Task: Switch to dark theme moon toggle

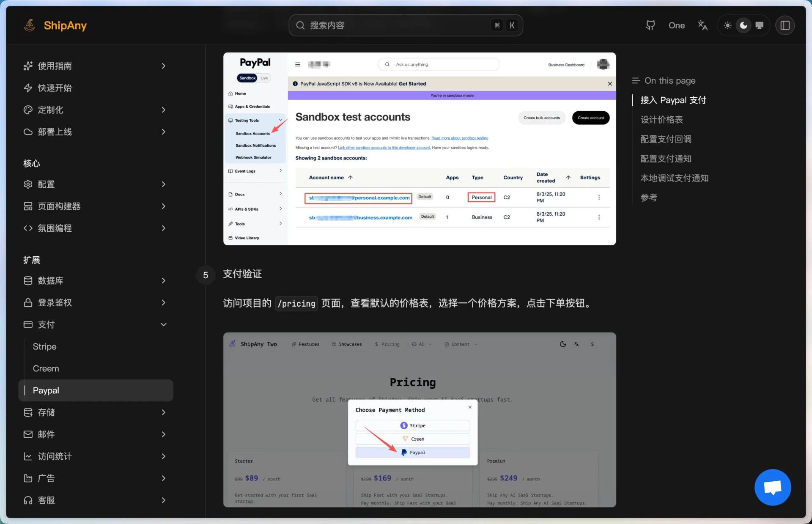Action: [743, 25]
